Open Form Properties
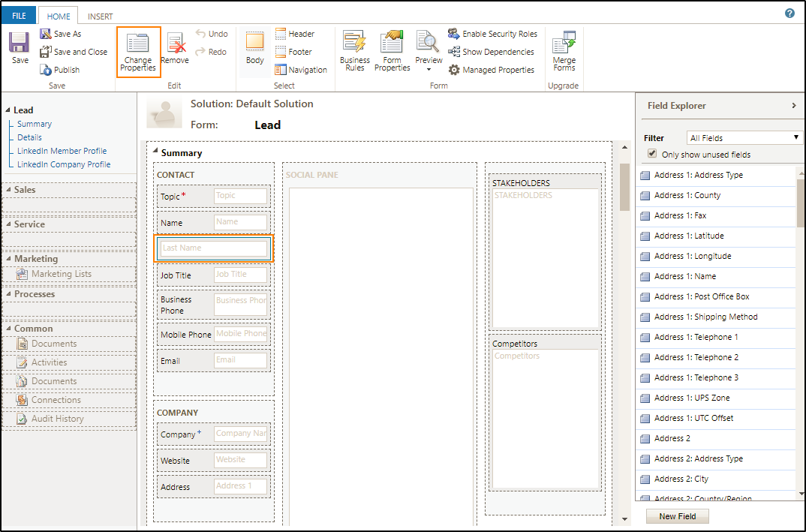806x532 pixels. [x=392, y=51]
